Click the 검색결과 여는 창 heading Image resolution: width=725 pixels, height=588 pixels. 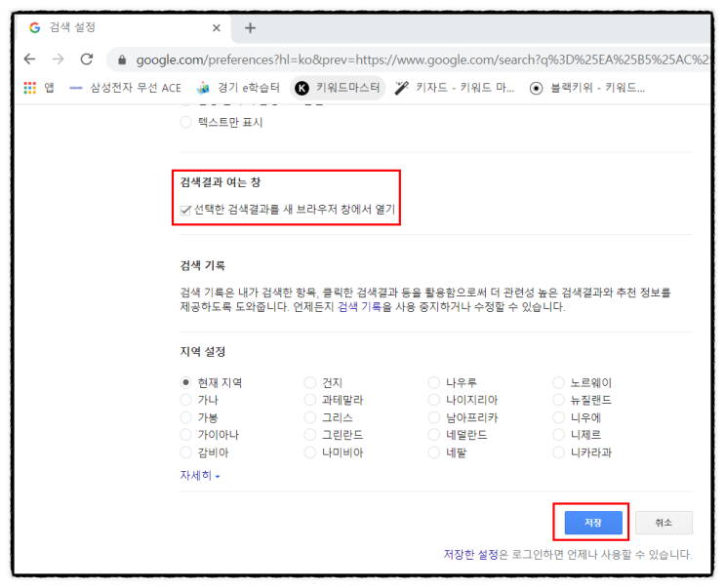pyautogui.click(x=221, y=182)
